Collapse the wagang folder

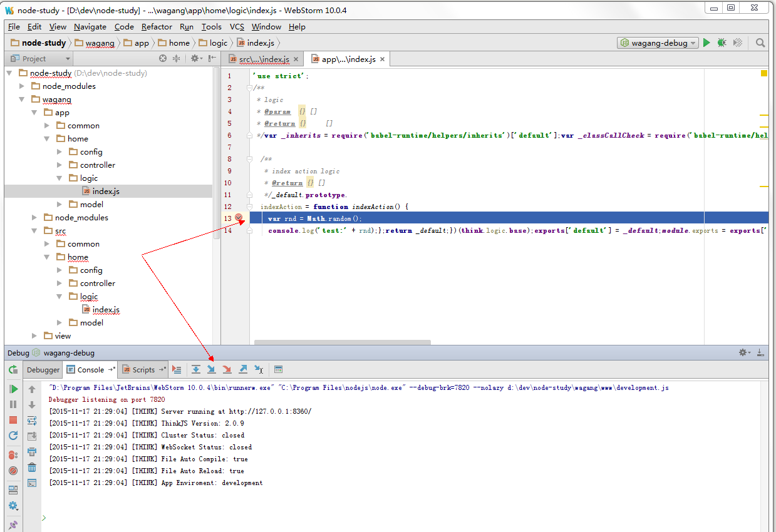click(22, 99)
